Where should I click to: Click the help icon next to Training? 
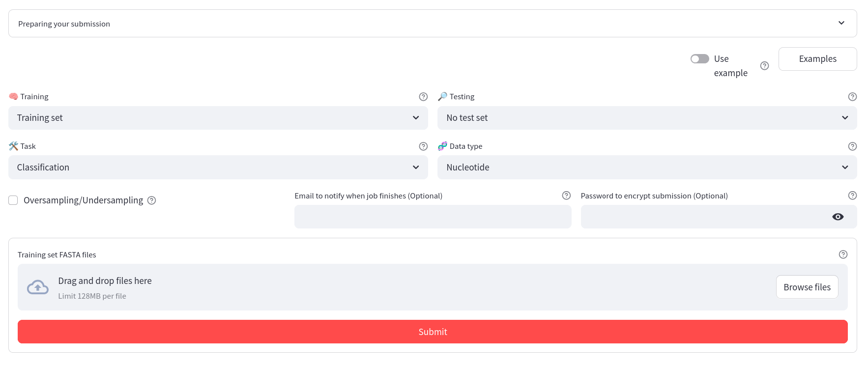tap(423, 97)
